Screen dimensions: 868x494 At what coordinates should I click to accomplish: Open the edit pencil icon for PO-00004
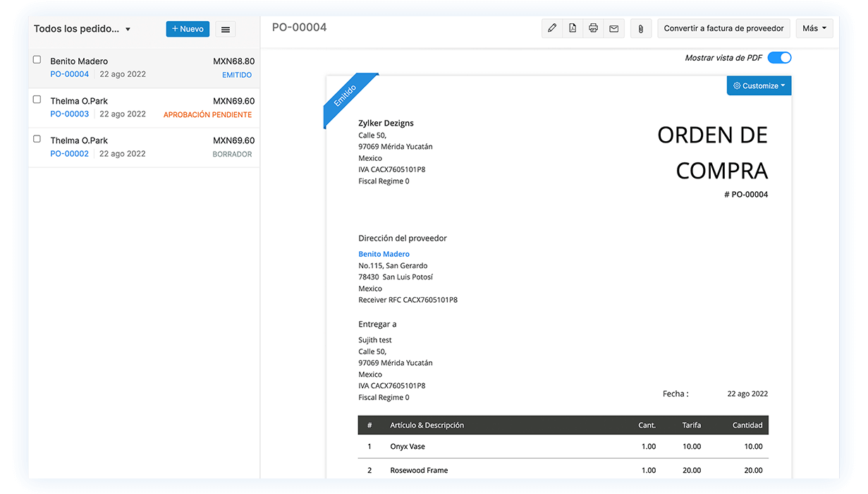[x=552, y=28]
